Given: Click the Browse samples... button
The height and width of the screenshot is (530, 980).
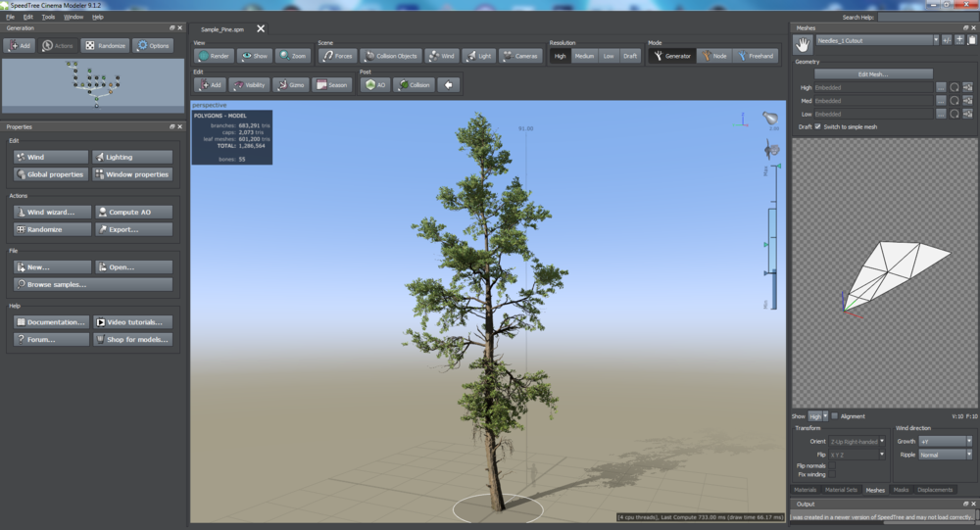Looking at the screenshot, I should tap(93, 284).
